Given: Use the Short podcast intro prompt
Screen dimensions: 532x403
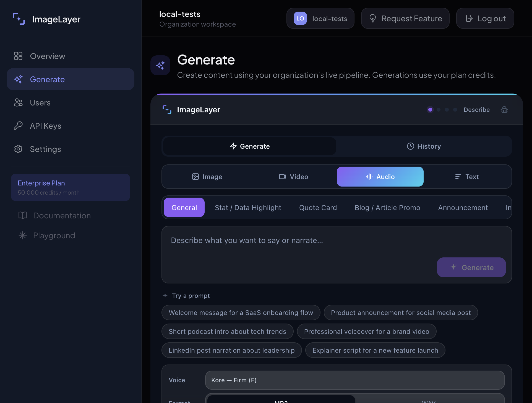Looking at the screenshot, I should (228, 331).
